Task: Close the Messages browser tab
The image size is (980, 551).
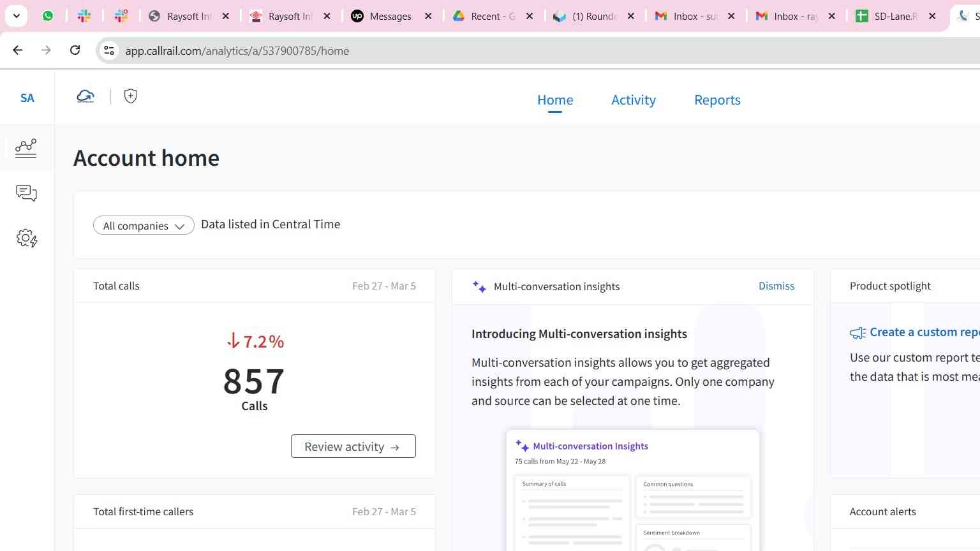Action: coord(428,16)
